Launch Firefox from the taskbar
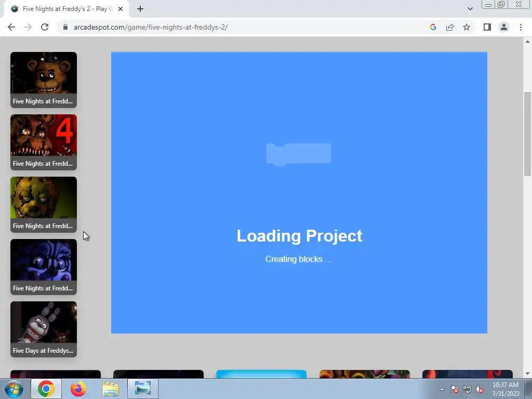532x399 pixels. (78, 389)
